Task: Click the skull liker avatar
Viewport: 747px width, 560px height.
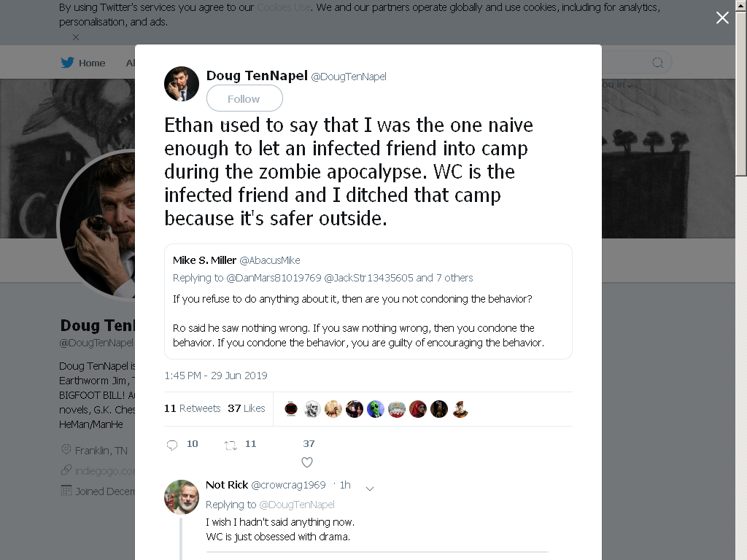Action: pos(312,409)
